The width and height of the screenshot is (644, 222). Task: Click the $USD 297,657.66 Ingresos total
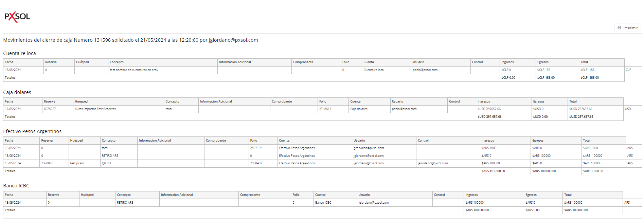(x=489, y=117)
